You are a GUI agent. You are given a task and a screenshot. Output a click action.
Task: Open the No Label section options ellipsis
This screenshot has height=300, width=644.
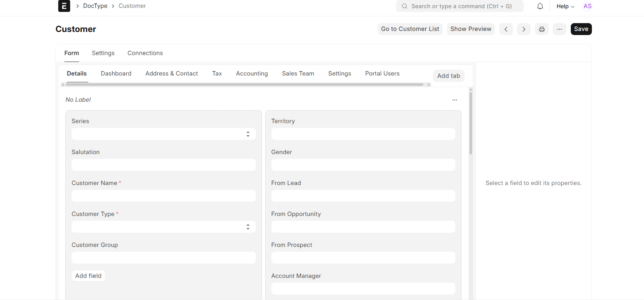click(x=454, y=100)
